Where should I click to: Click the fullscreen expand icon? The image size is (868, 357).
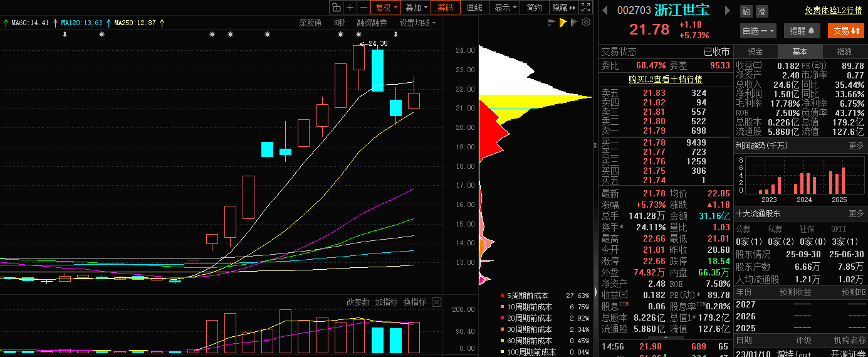pyautogui.click(x=585, y=8)
